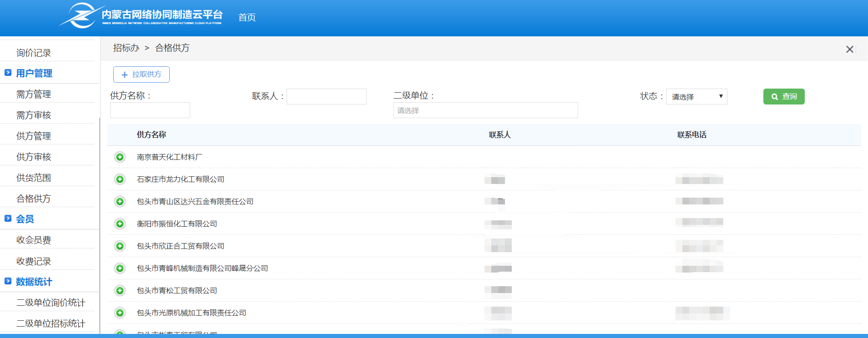The height and width of the screenshot is (338, 868).
Task: Focus the 联系人 input field
Action: tap(327, 96)
